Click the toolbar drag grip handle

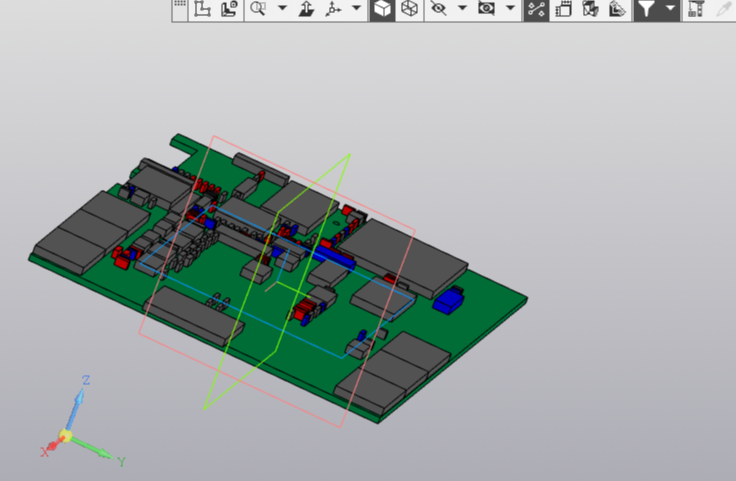coord(180,8)
